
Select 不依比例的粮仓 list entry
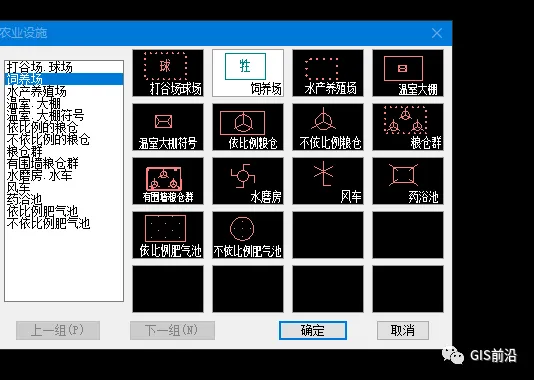[x=64, y=139]
